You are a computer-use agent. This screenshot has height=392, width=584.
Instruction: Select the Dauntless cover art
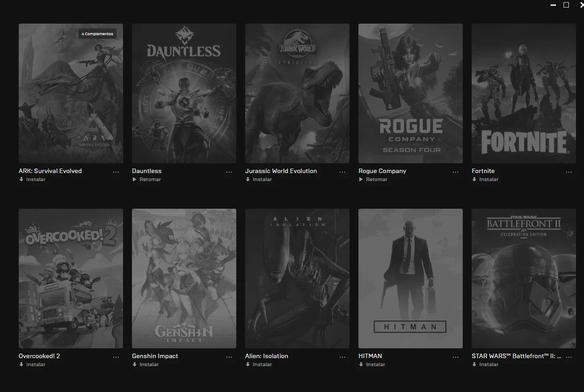(184, 93)
